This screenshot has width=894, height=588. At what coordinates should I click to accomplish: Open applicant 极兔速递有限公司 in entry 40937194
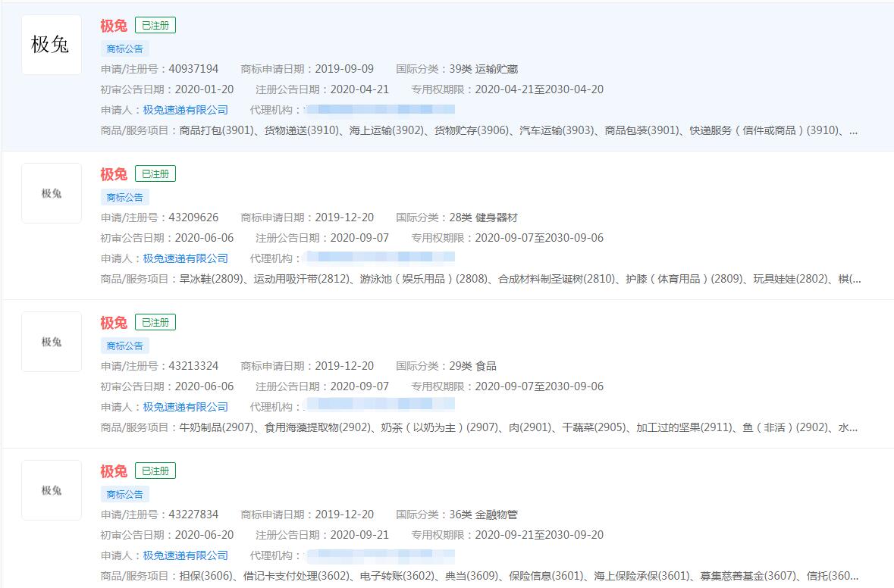tap(185, 110)
